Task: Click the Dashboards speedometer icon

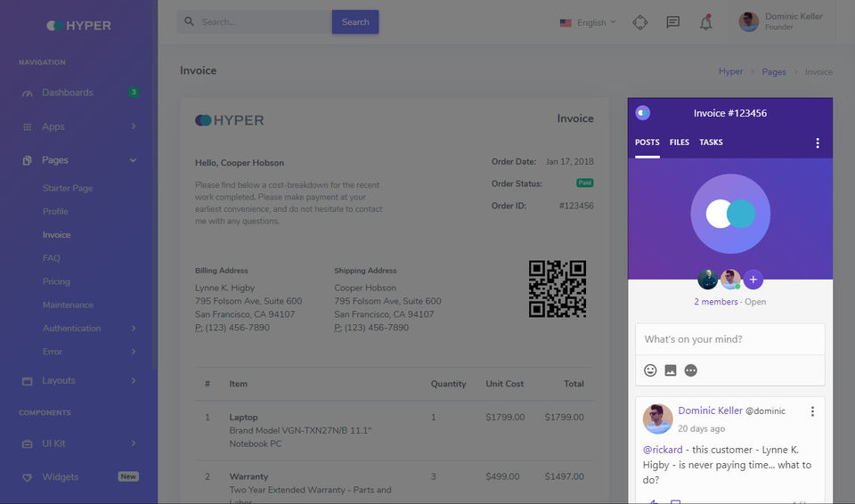Action: [28, 93]
